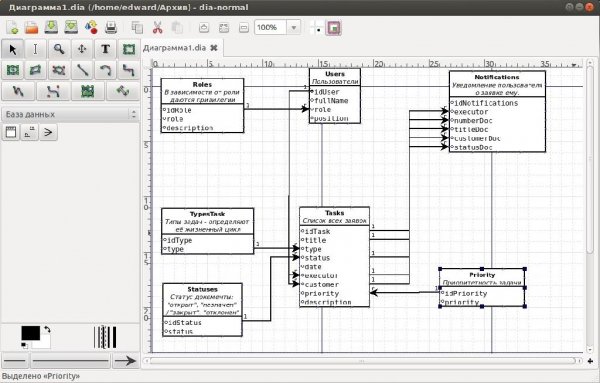
Task: Pick the Box shape tool
Action: (129, 49)
